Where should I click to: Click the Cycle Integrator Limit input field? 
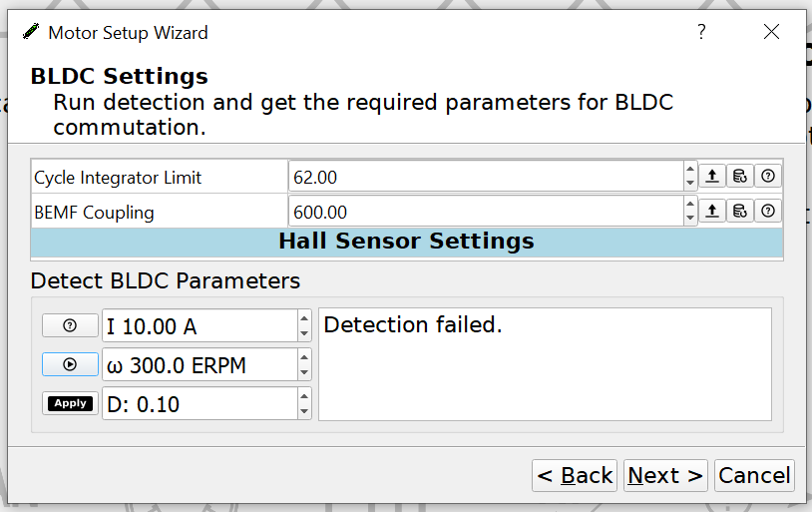485,178
